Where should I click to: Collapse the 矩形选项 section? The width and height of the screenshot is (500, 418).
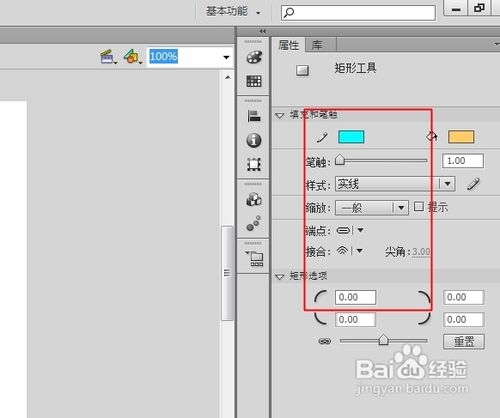[279, 277]
